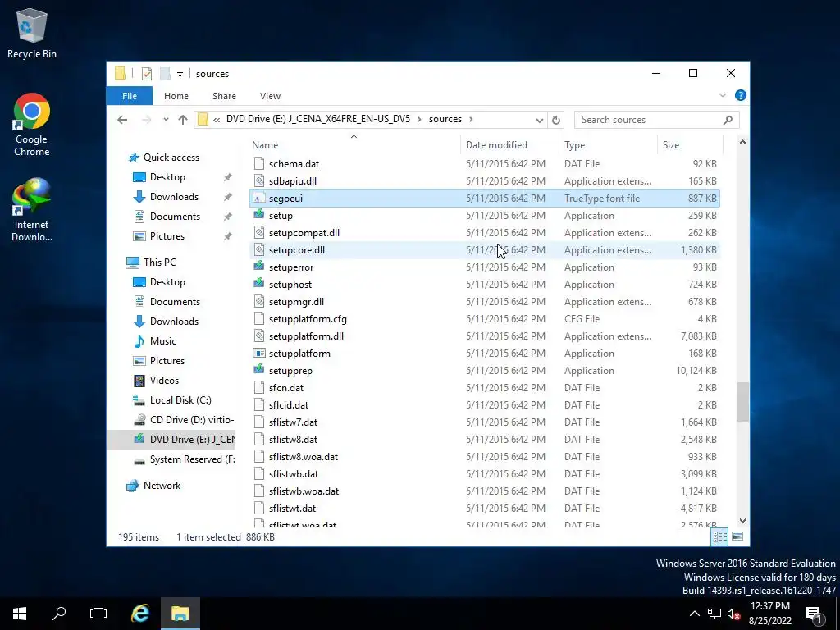
Task: Select the setupcompat.dll file
Action: [x=304, y=233]
